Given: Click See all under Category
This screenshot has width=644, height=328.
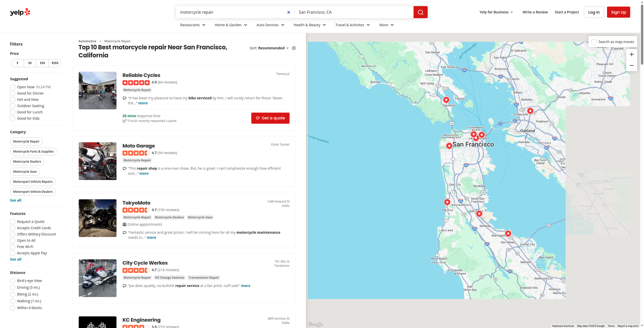Looking at the screenshot, I should tap(16, 200).
